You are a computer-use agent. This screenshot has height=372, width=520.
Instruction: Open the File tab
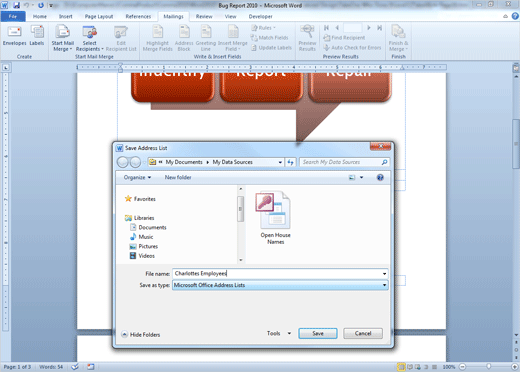click(13, 16)
